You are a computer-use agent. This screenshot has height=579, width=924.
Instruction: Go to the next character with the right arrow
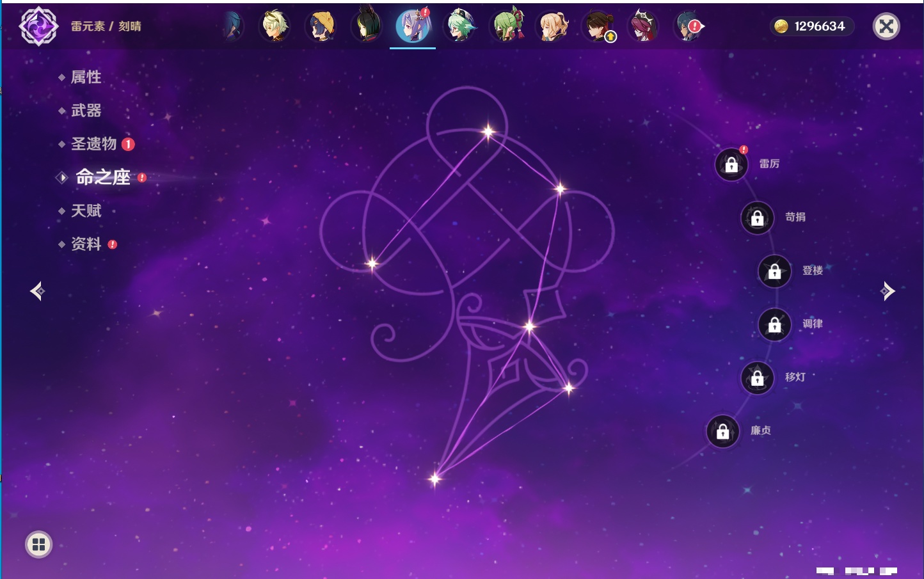(888, 291)
